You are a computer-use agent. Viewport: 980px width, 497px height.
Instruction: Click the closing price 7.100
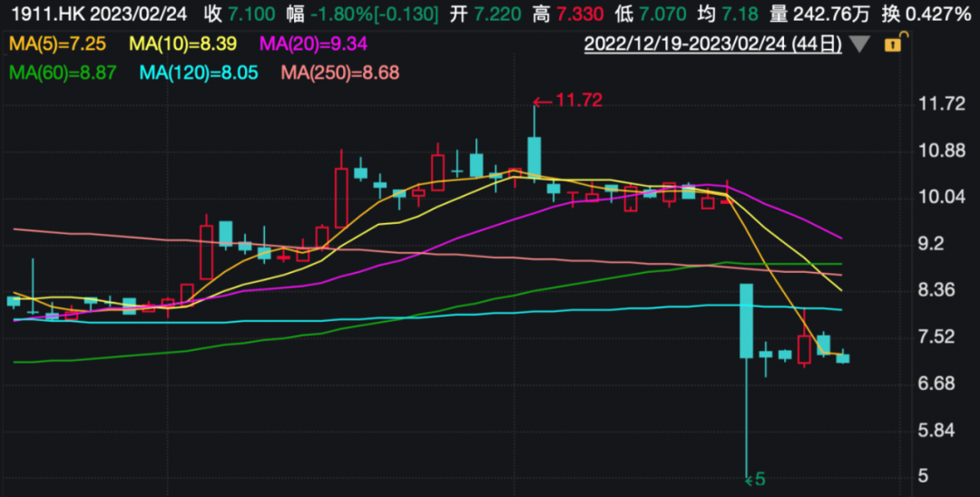click(x=251, y=14)
